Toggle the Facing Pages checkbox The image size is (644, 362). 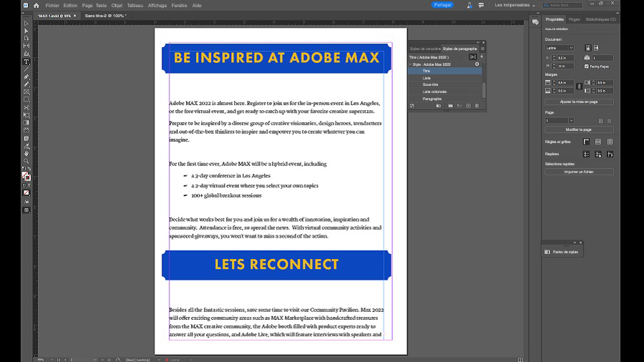coord(587,66)
